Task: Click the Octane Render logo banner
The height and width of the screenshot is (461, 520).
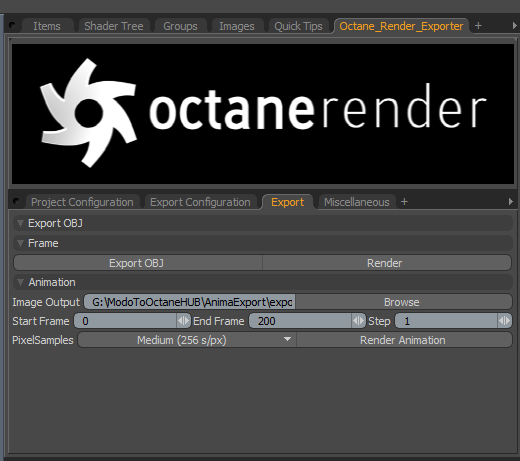Action: (x=263, y=114)
